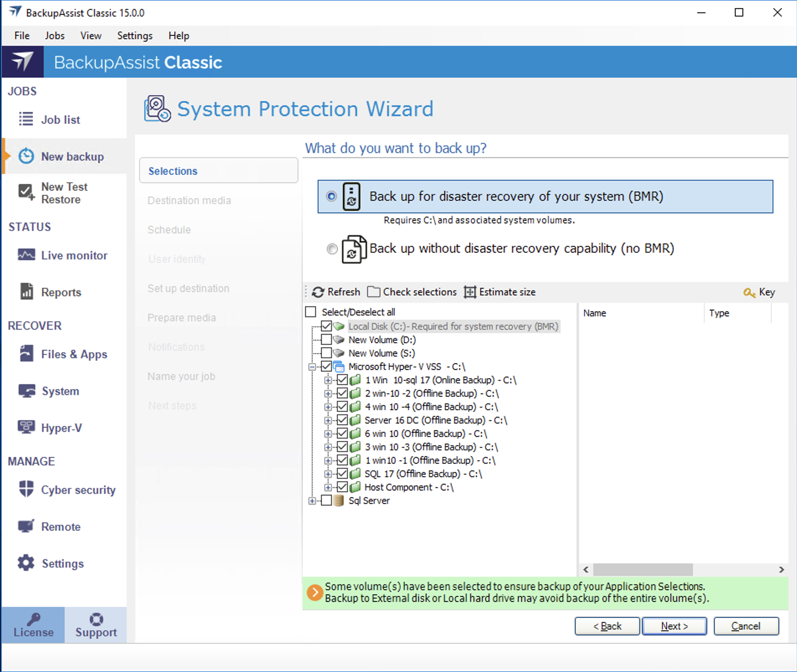Viewport: 797px width, 672px height.
Task: Open Live monitor in sidebar
Action: (26, 255)
